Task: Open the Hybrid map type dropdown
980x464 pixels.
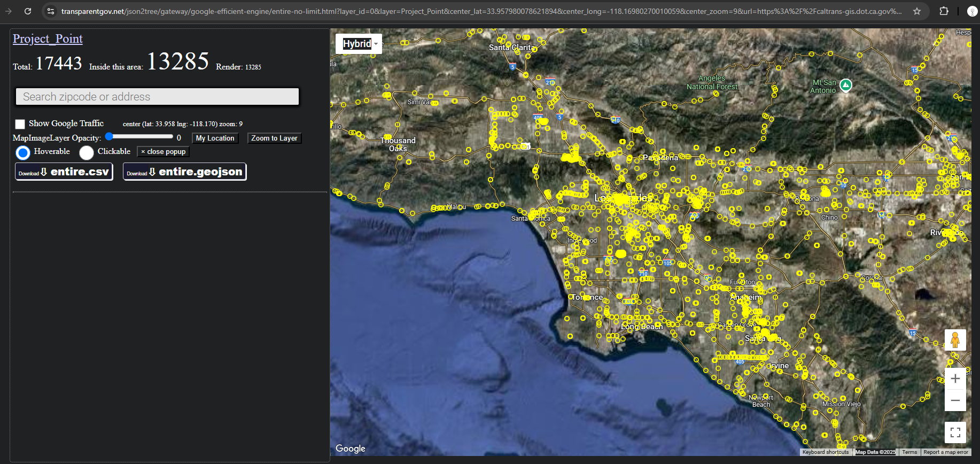Action: pyautogui.click(x=359, y=44)
